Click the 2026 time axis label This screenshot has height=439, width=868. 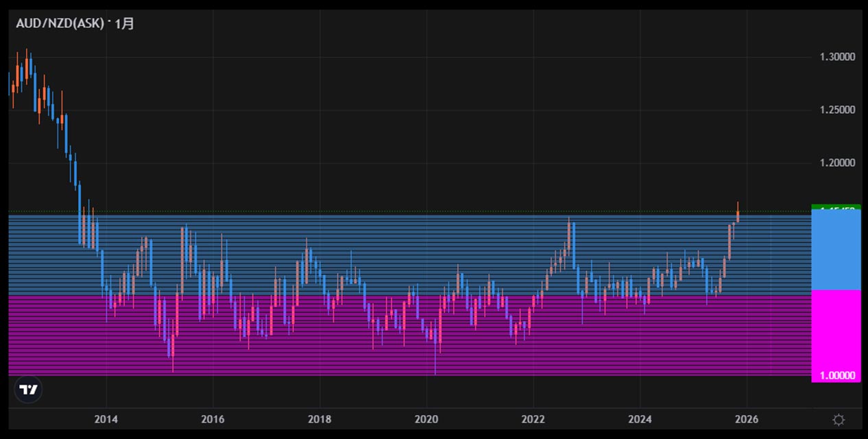(x=747, y=419)
